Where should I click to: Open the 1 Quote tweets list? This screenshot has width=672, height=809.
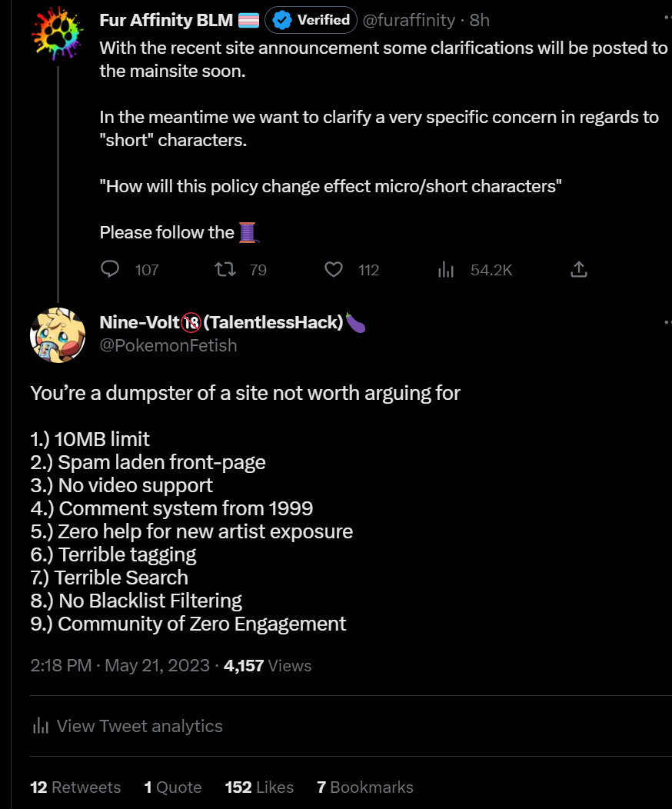pyautogui.click(x=172, y=787)
